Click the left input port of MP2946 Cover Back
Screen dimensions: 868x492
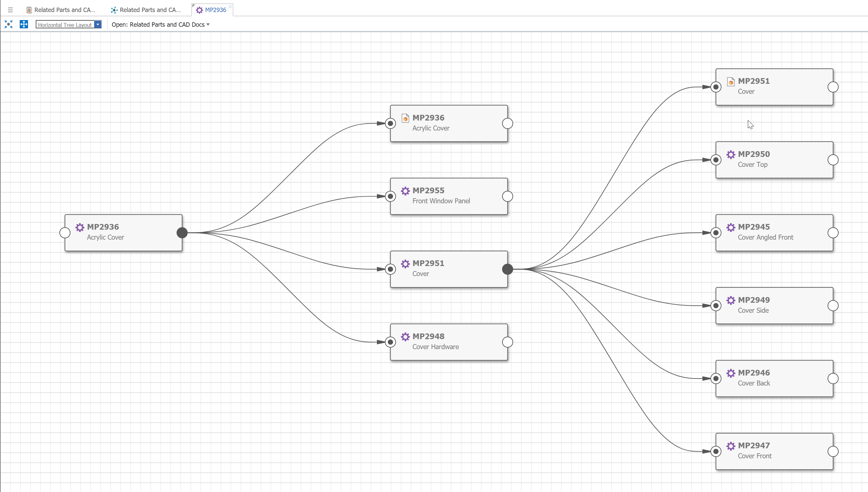pyautogui.click(x=716, y=379)
